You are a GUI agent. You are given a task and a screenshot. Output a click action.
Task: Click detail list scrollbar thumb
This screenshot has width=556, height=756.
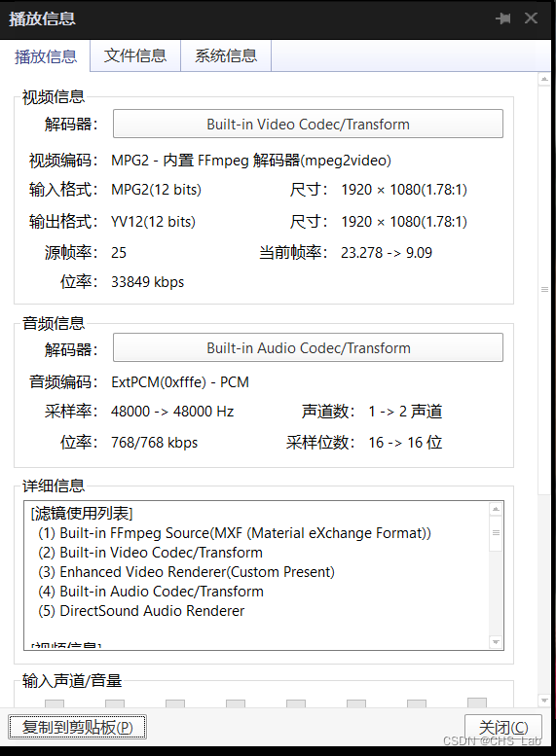pos(496,533)
